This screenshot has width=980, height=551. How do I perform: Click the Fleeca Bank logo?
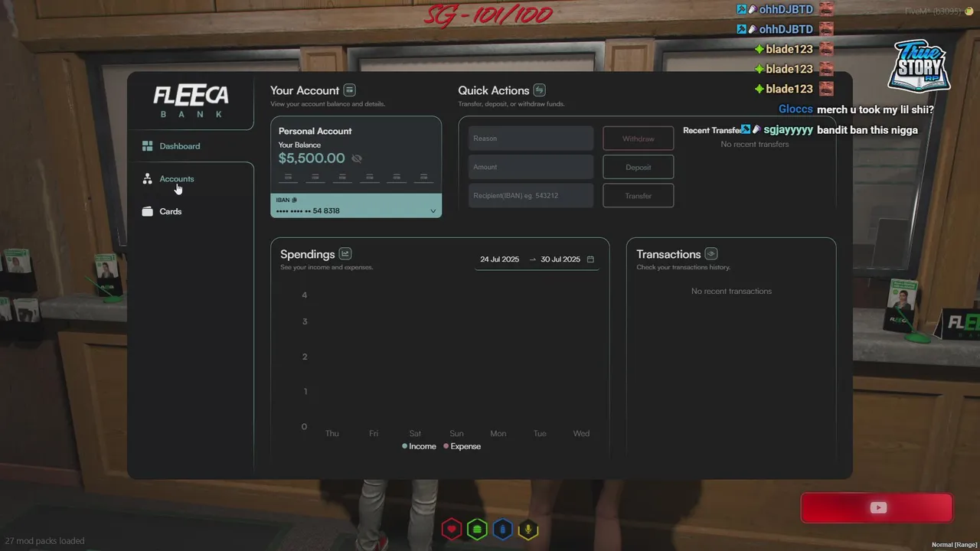191,102
